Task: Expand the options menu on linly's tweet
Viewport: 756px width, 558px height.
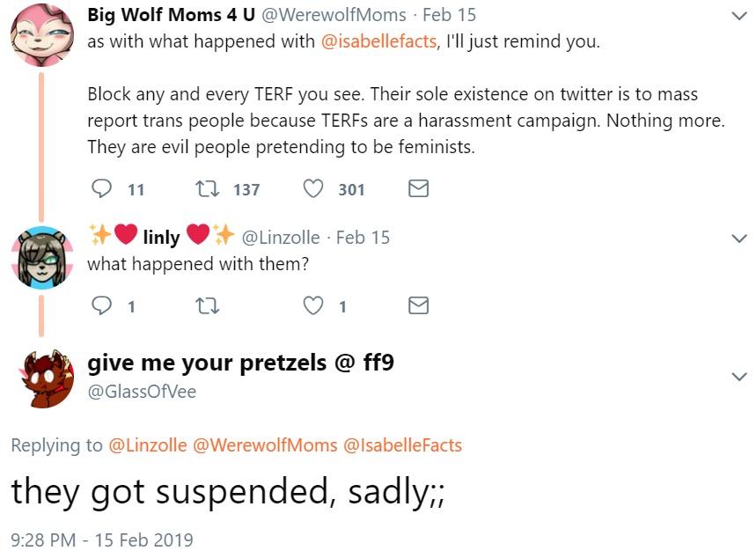Action: pos(738,239)
